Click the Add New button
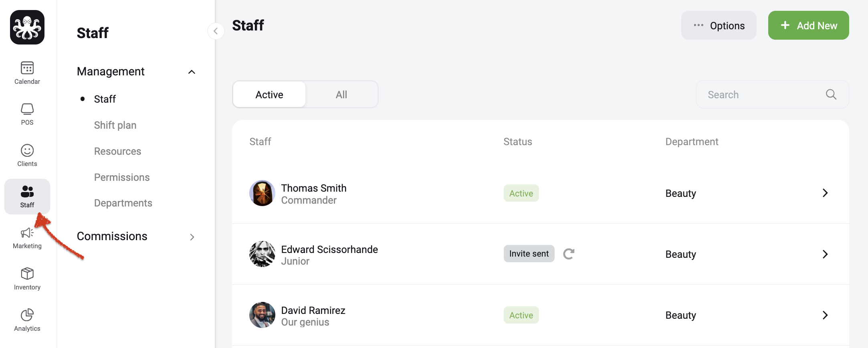 (808, 25)
